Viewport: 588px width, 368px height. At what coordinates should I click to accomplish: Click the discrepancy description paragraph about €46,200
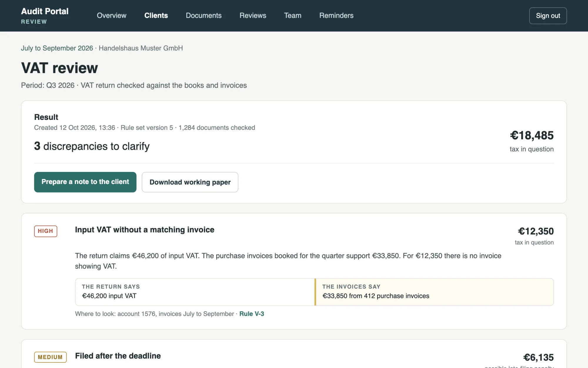tap(288, 261)
